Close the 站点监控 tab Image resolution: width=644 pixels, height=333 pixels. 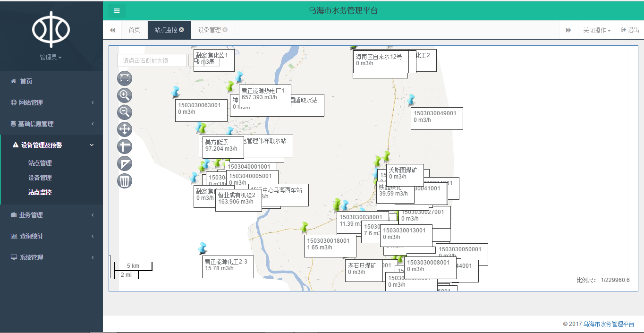pyautogui.click(x=182, y=30)
